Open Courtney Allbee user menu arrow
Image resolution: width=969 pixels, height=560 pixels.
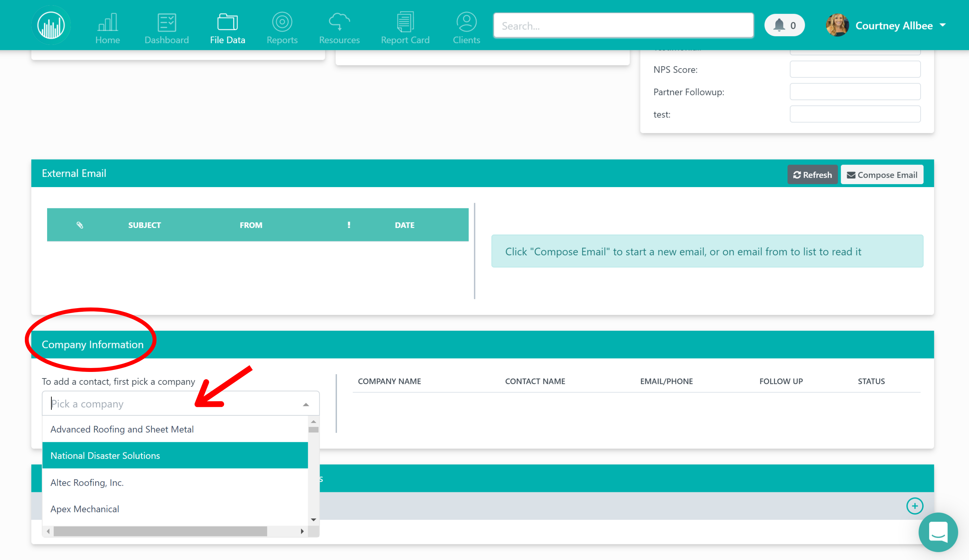click(x=943, y=25)
